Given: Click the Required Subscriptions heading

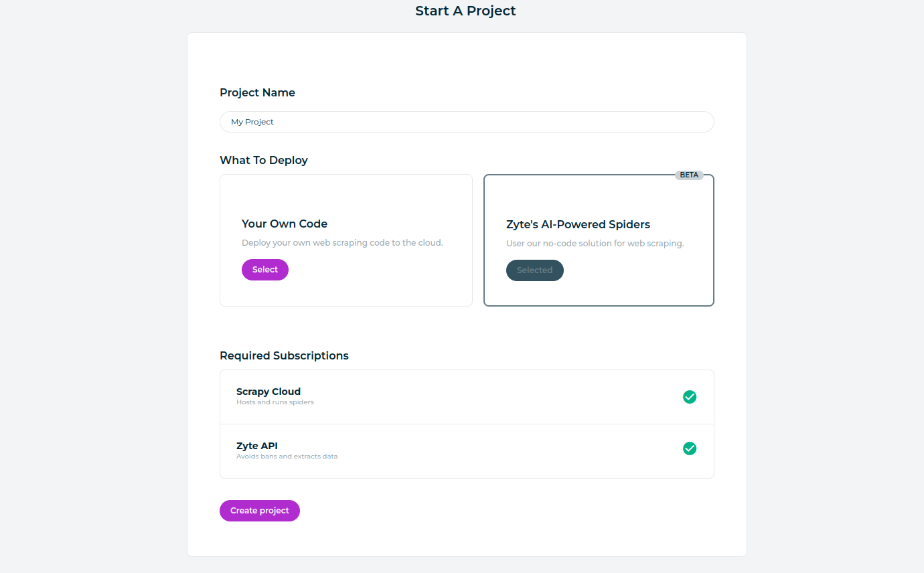Looking at the screenshot, I should [x=284, y=355].
